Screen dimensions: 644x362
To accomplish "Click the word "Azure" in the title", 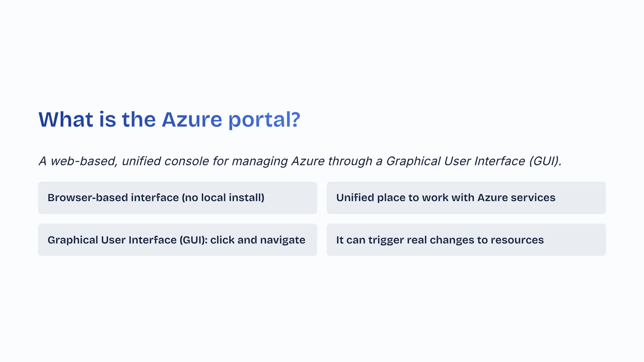I will pos(192,120).
